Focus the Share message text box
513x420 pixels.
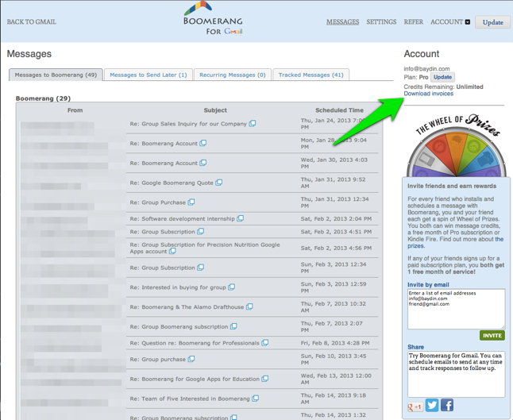[456, 374]
